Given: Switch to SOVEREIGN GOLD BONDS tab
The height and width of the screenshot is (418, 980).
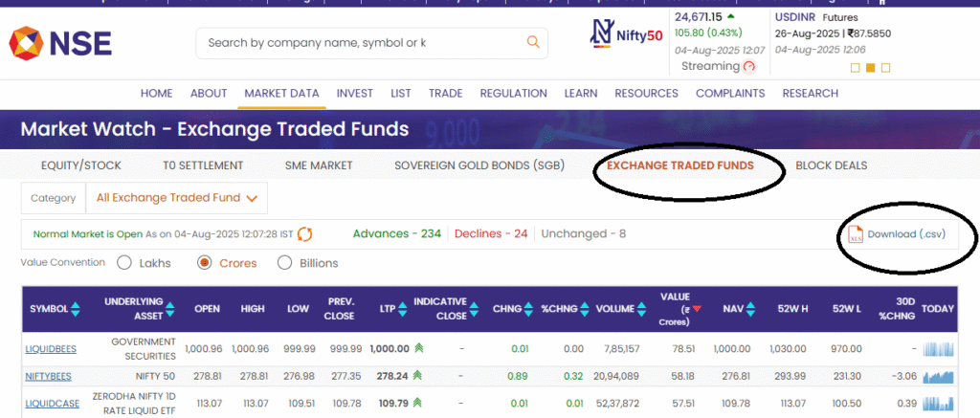Looking at the screenshot, I should pyautogui.click(x=479, y=165).
